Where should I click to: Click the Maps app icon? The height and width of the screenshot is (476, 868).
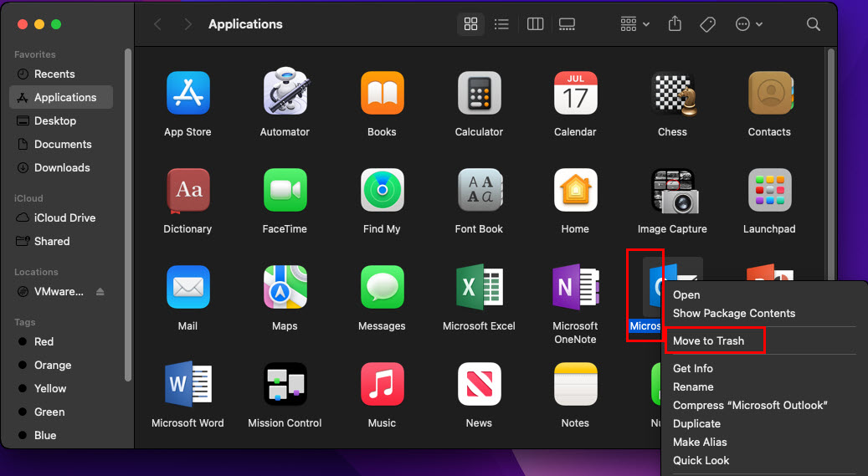tap(285, 287)
